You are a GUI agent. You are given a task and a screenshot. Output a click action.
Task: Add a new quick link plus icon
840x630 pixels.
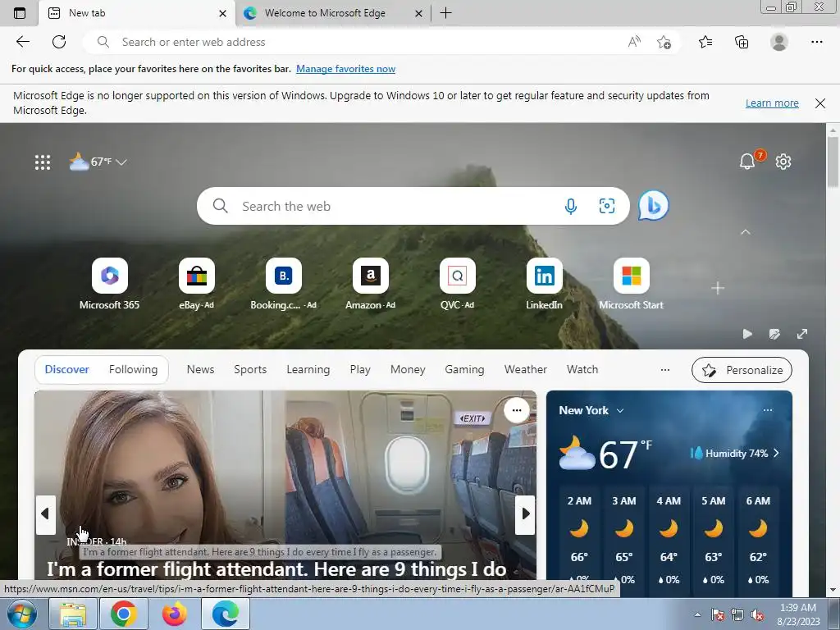coord(718,288)
